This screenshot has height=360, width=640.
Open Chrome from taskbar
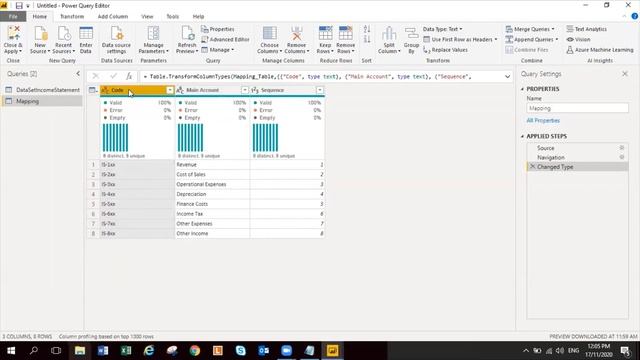coord(195,351)
